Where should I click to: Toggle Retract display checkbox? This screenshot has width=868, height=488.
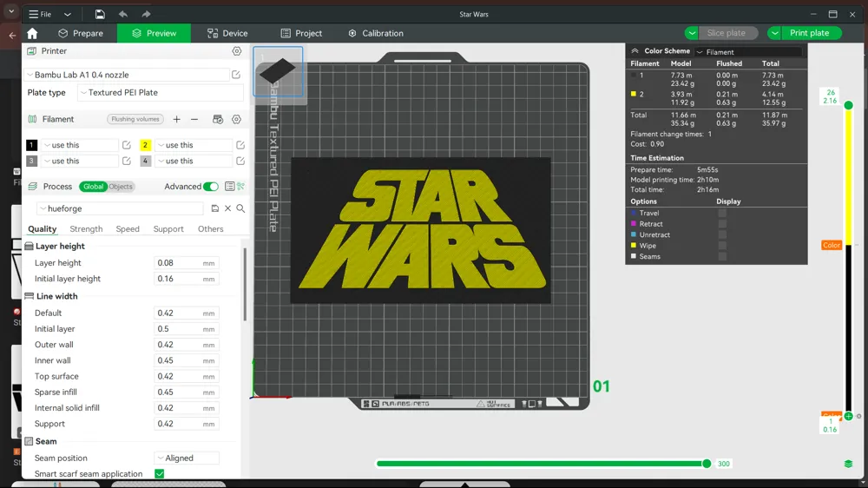[722, 224]
